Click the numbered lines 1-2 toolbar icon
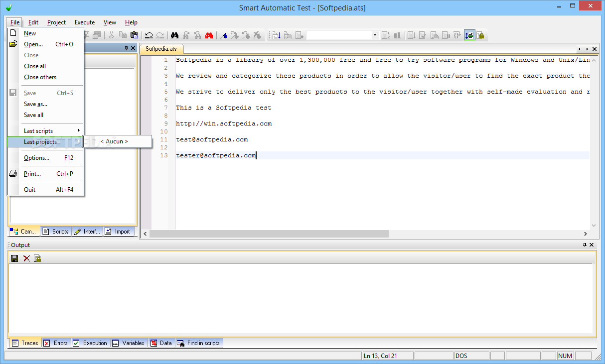The image size is (605, 364). 386,35
